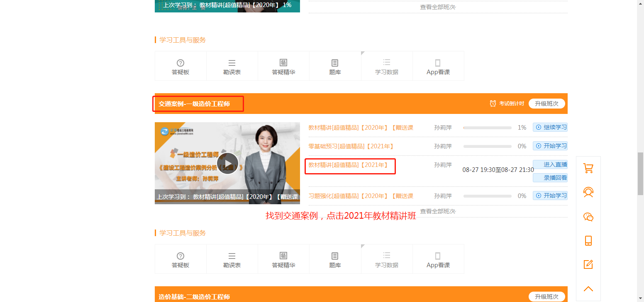Image resolution: width=644 pixels, height=302 pixels.
Task: Open 题库 in the lower tools row
Action: pyautogui.click(x=335, y=260)
